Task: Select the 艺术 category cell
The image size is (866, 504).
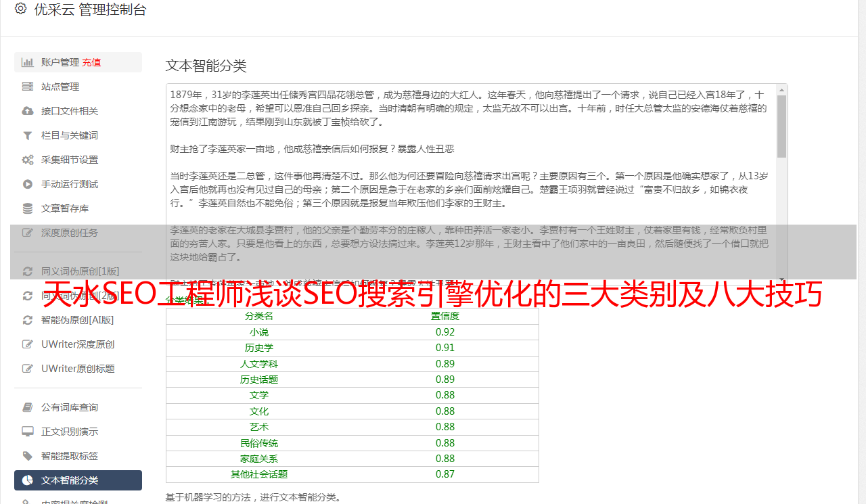Action: point(259,427)
